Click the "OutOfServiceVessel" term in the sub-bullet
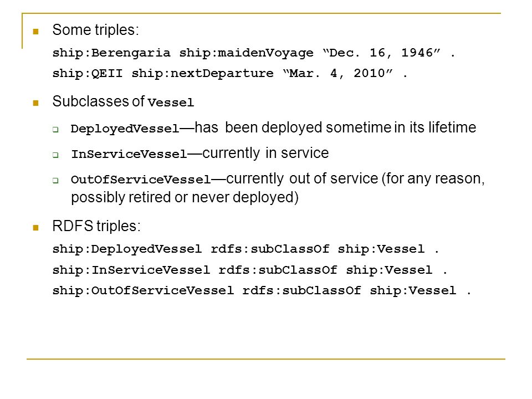Image resolution: width=532 pixels, height=399 pixels. (141, 180)
